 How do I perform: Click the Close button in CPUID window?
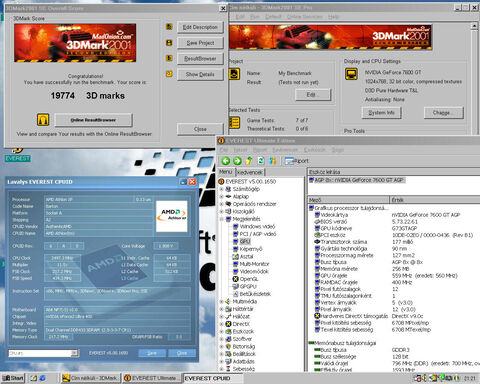(x=182, y=353)
